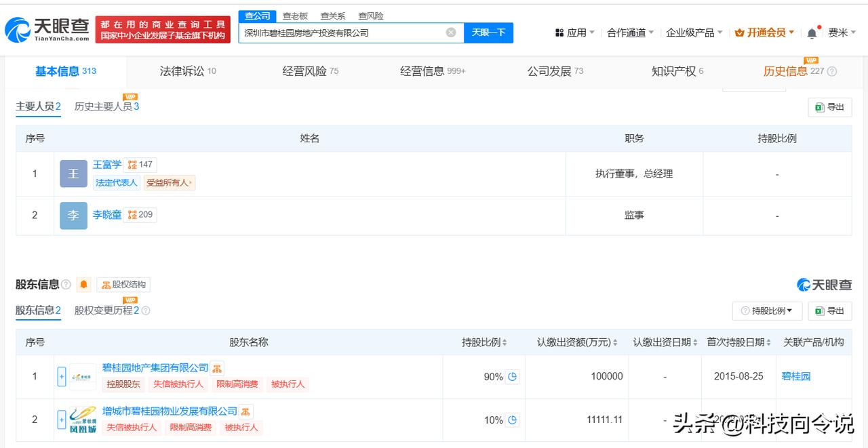The height and width of the screenshot is (448, 868).
Task: Open the relation graph icon for 王富学
Action: [x=141, y=165]
